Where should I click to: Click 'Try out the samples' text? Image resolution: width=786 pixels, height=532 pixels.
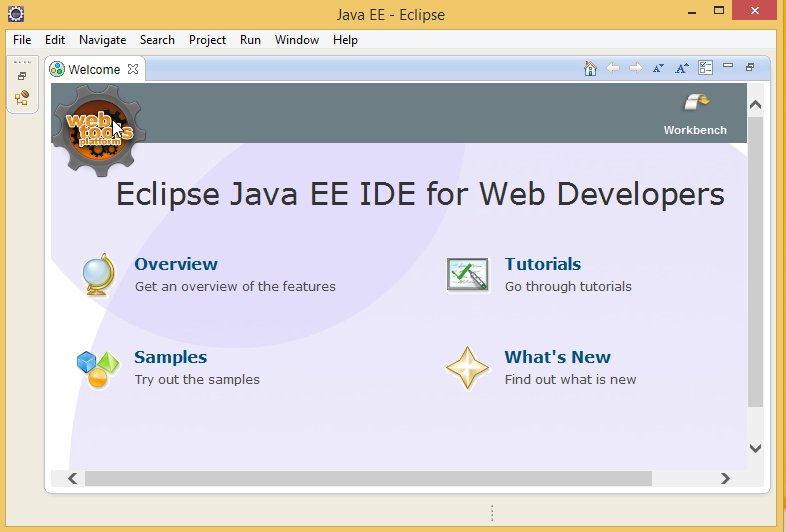[197, 379]
